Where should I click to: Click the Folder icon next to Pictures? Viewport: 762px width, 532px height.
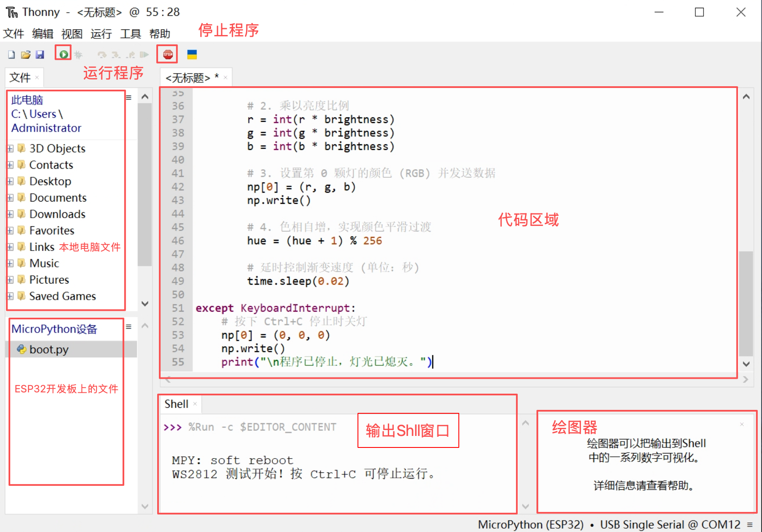[21, 280]
